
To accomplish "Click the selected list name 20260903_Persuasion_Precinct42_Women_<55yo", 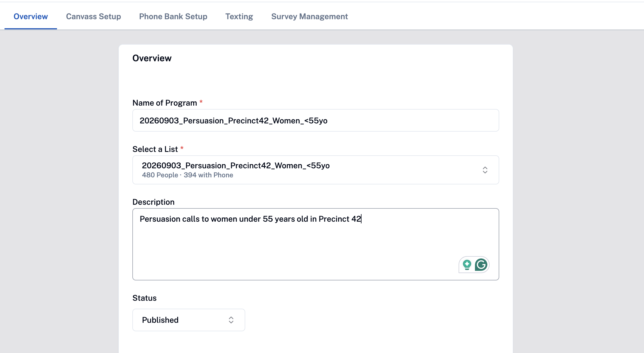I will 236,165.
